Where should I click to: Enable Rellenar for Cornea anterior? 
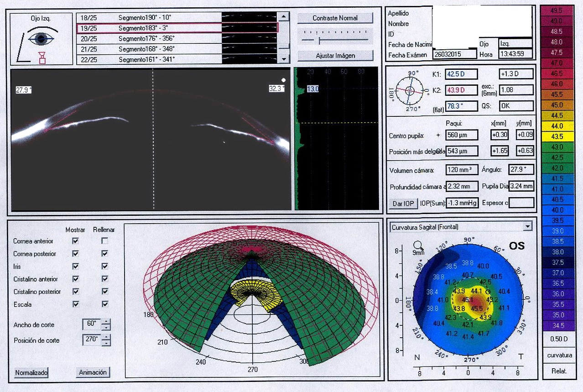pyautogui.click(x=105, y=241)
